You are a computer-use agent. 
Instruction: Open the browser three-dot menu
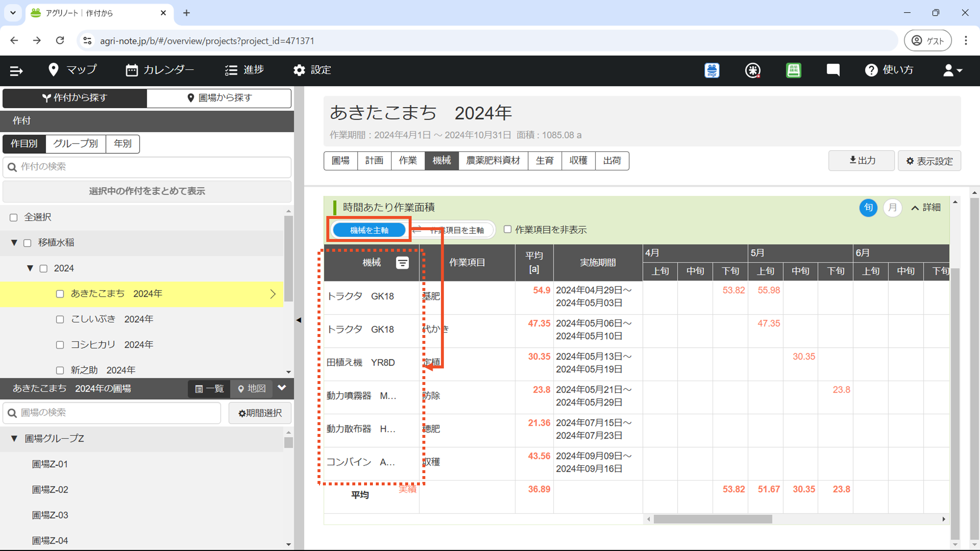point(966,41)
